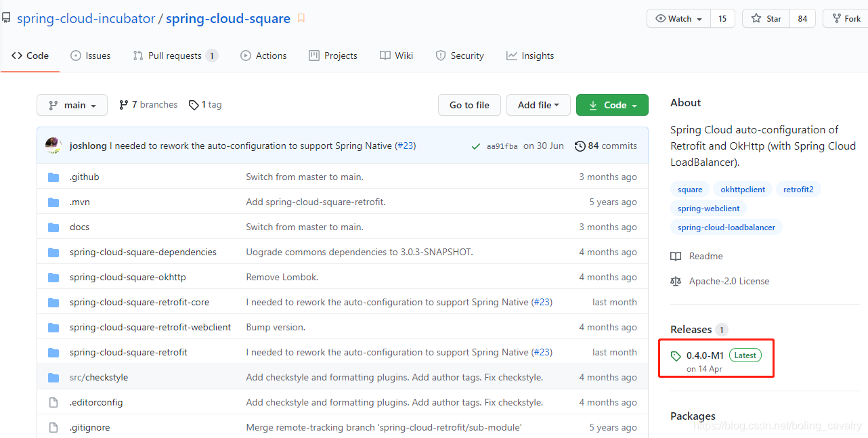Click the docs folder icon
The image size is (868, 438).
53,227
